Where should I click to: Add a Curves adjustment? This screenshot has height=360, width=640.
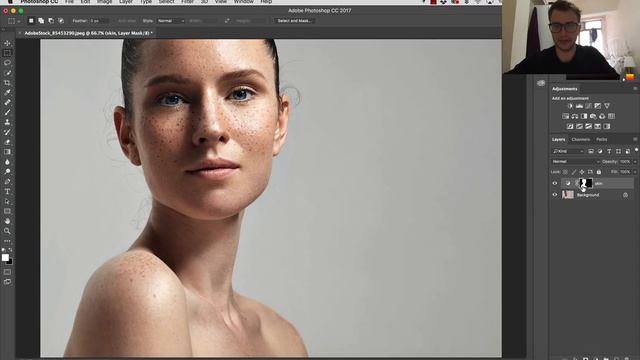[588, 106]
